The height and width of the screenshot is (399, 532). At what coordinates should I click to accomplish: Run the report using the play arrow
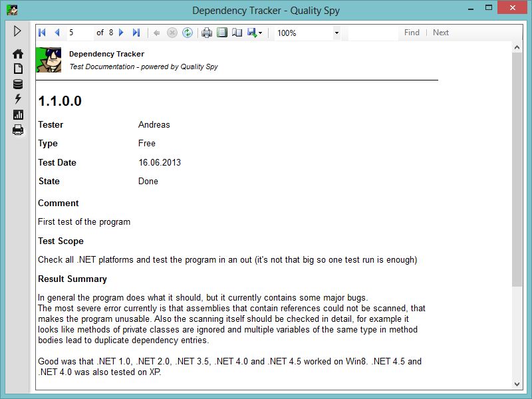[x=17, y=31]
